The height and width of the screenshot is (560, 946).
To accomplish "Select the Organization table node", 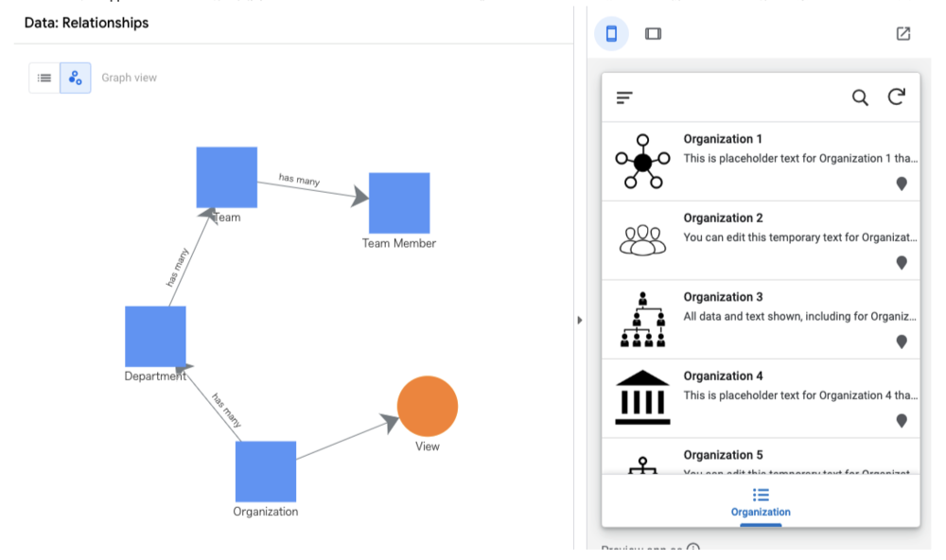I will 266,471.
